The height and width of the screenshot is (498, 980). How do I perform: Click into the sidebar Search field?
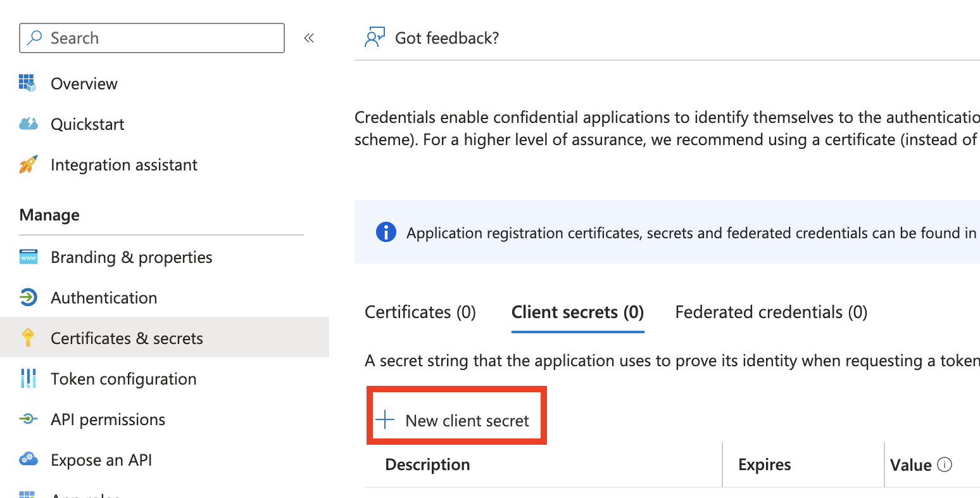pyautogui.click(x=158, y=38)
